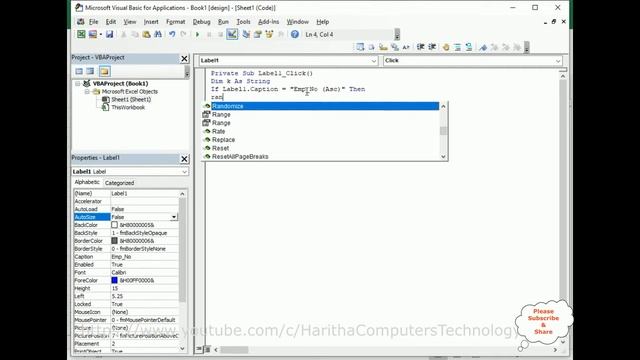Image resolution: width=640 pixels, height=360 pixels.
Task: Click View Code in Project panel
Action: click(x=79, y=71)
